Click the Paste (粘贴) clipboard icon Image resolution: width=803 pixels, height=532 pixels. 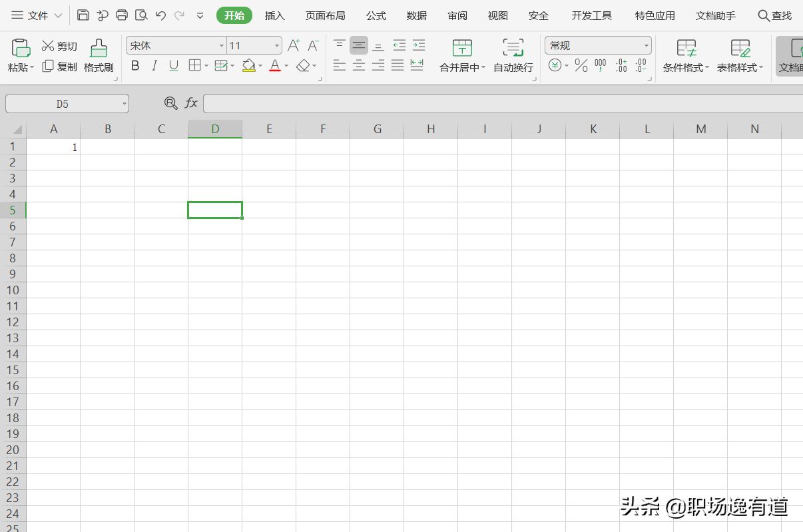click(21, 48)
